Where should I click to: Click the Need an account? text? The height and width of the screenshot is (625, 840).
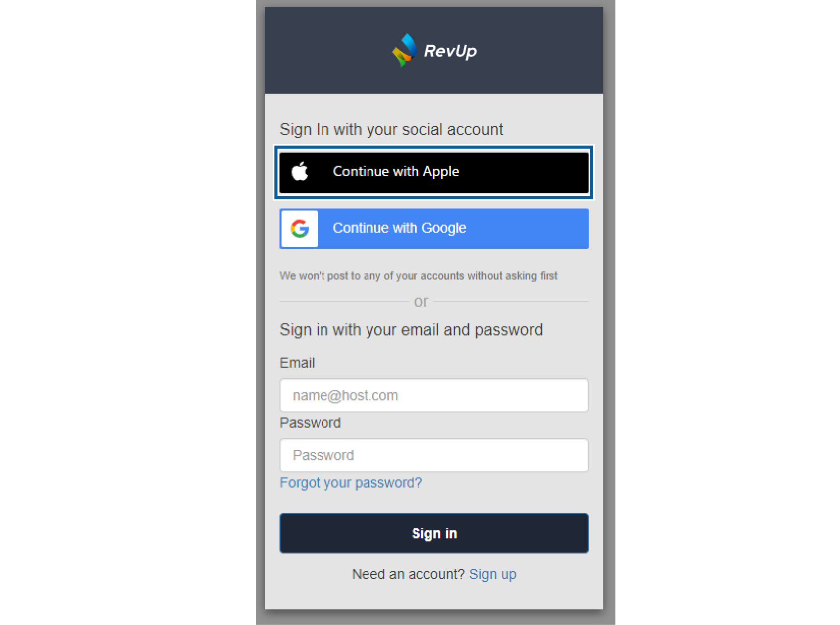pyautogui.click(x=408, y=574)
